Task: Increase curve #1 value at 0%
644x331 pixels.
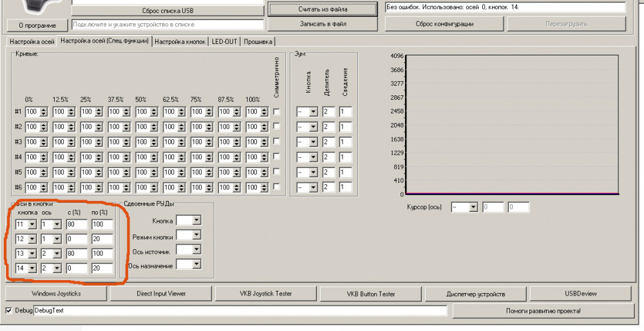Action: pos(44,109)
